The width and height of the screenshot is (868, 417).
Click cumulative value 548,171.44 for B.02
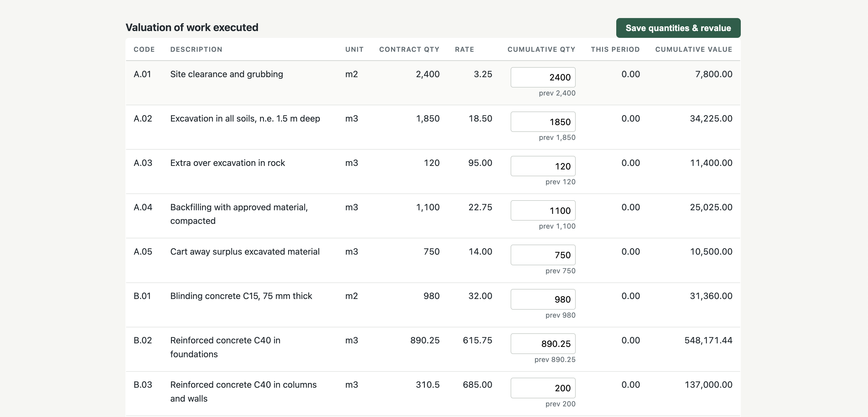point(708,340)
